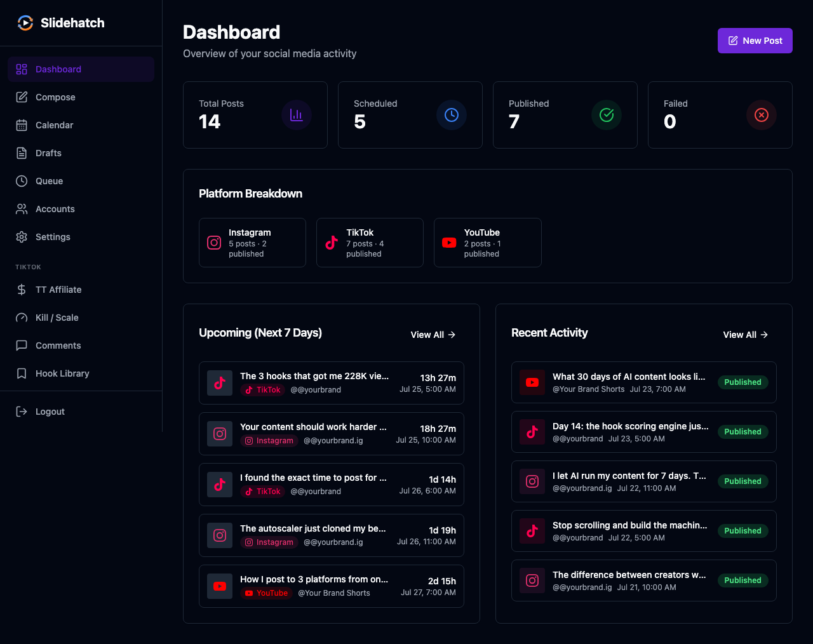
Task: View All upcoming posts
Action: (433, 335)
